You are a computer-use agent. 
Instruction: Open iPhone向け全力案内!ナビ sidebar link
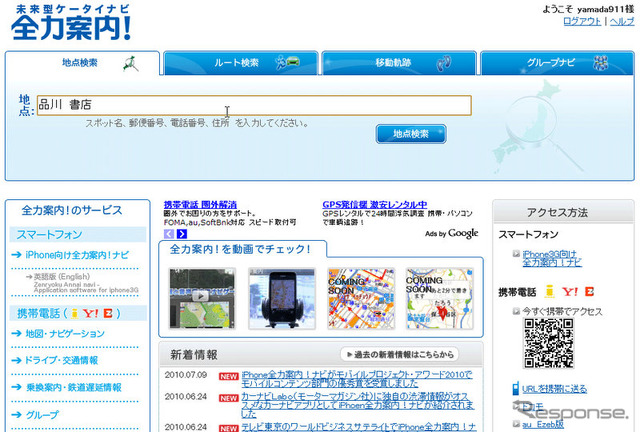tap(77, 255)
